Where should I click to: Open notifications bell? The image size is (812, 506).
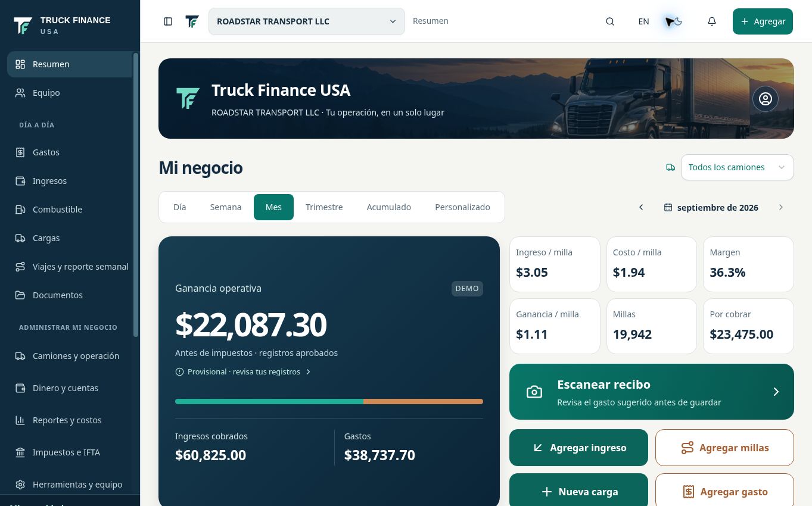712,21
